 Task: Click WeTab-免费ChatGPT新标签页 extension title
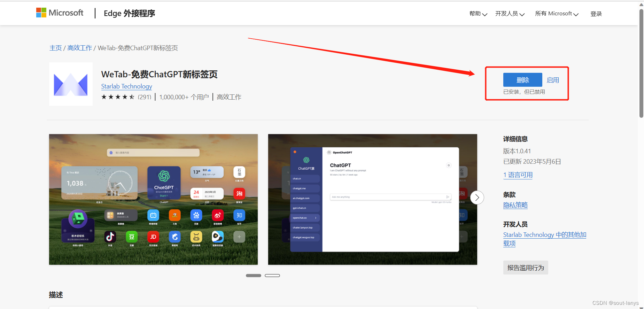click(159, 74)
